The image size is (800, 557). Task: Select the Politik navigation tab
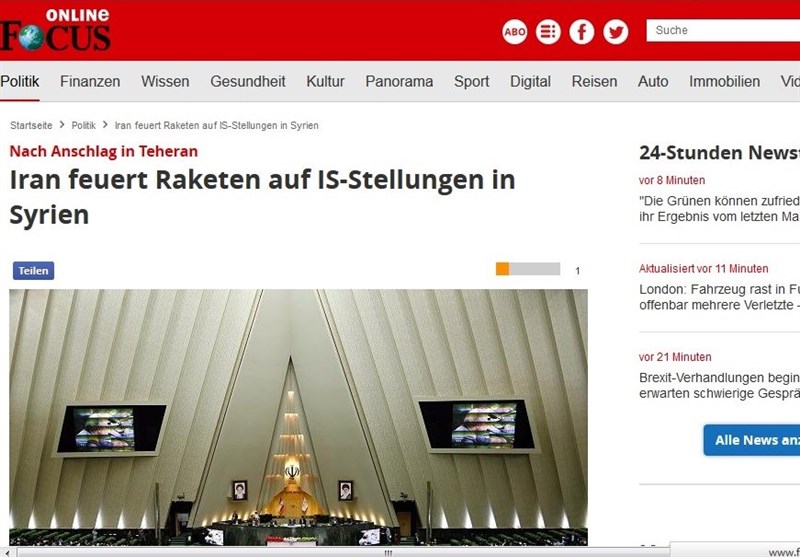[x=20, y=82]
